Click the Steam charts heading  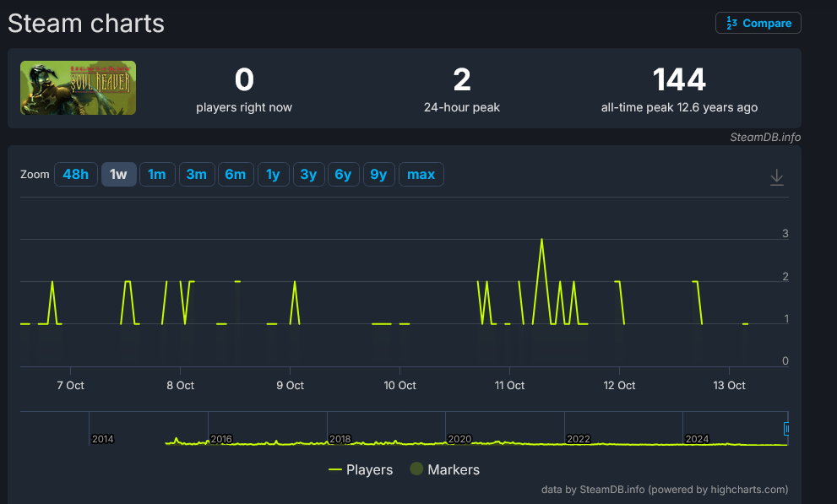[x=86, y=24]
